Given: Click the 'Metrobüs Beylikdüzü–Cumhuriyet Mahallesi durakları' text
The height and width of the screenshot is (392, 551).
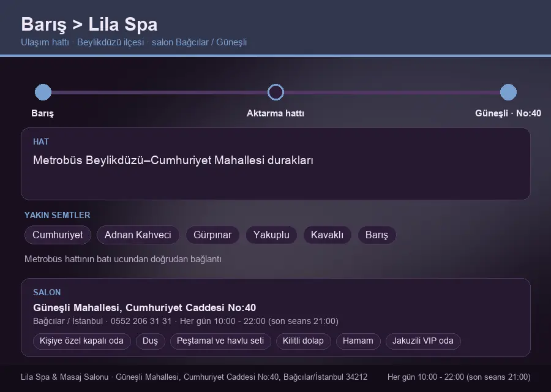Looking at the screenshot, I should coord(173,160).
